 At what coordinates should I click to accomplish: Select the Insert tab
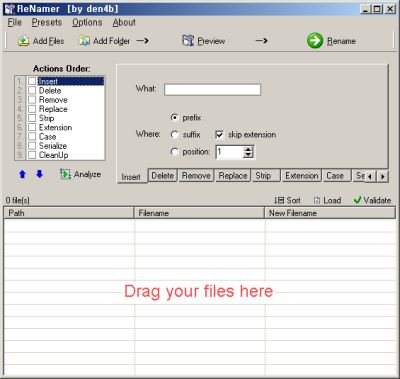pyautogui.click(x=131, y=177)
